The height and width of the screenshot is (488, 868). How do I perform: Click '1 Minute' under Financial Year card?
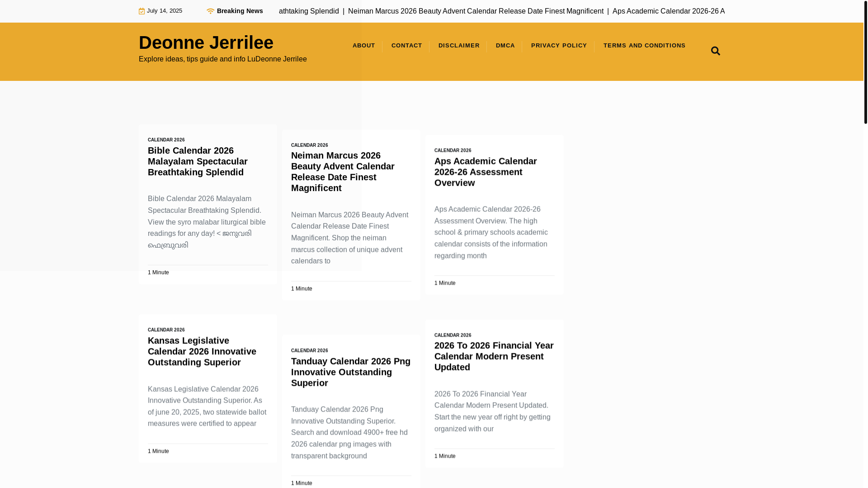coord(445,456)
